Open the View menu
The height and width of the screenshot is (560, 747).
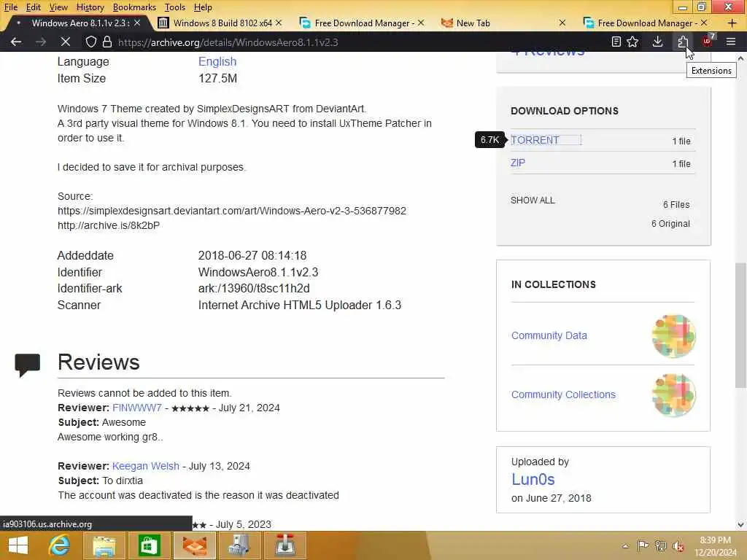pyautogui.click(x=58, y=7)
